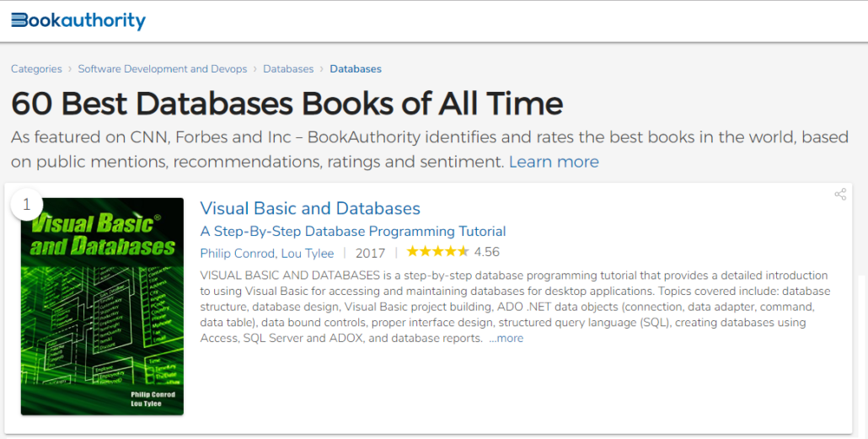
Task: Click chevron after Software Development and Devops
Action: point(255,69)
